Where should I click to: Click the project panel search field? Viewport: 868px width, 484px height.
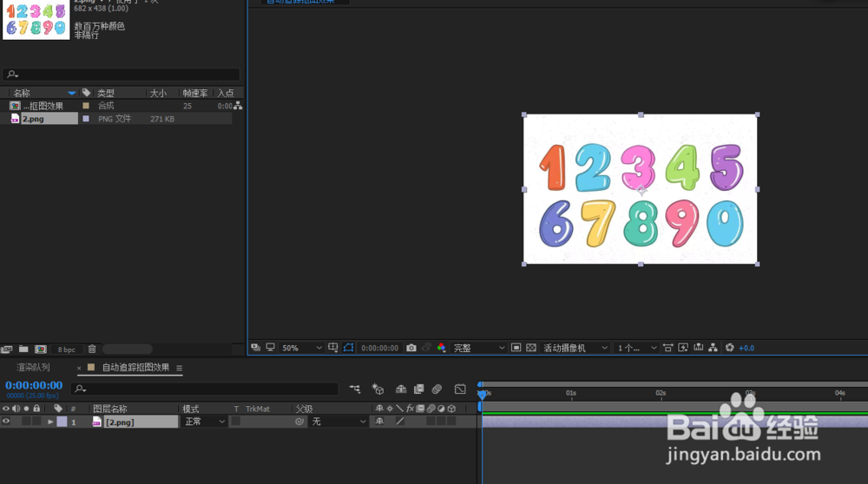point(122,74)
